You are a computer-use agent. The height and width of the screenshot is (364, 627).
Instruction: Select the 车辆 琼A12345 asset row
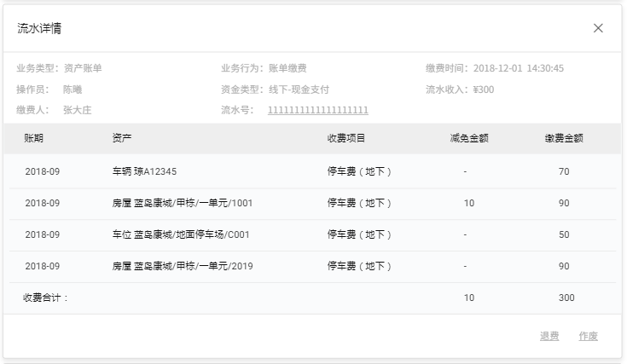coord(144,171)
